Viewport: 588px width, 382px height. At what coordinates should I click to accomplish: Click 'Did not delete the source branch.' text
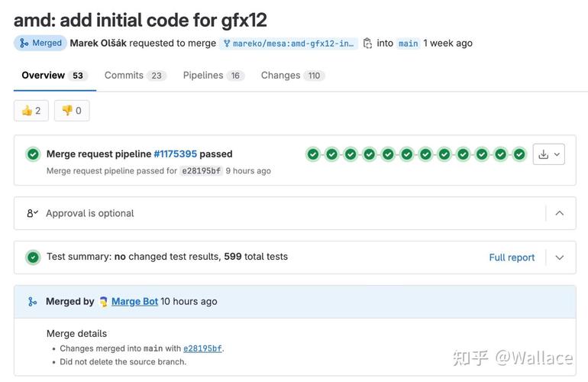tap(123, 361)
